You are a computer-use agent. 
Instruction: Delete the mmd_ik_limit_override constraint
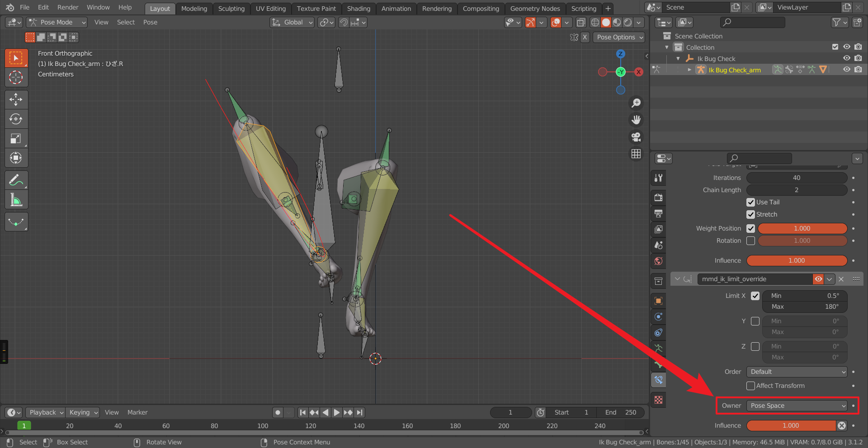coord(841,279)
